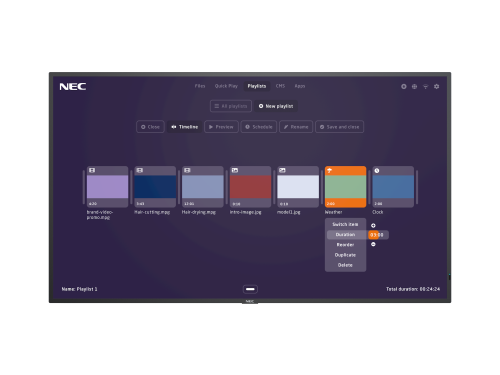500x375 pixels.
Task: Open the Files tab
Action: [200, 86]
